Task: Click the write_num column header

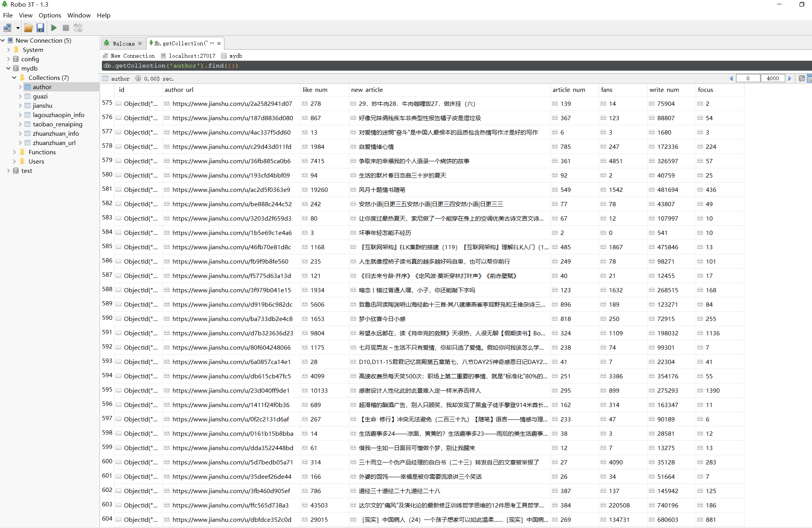Action: (671, 90)
